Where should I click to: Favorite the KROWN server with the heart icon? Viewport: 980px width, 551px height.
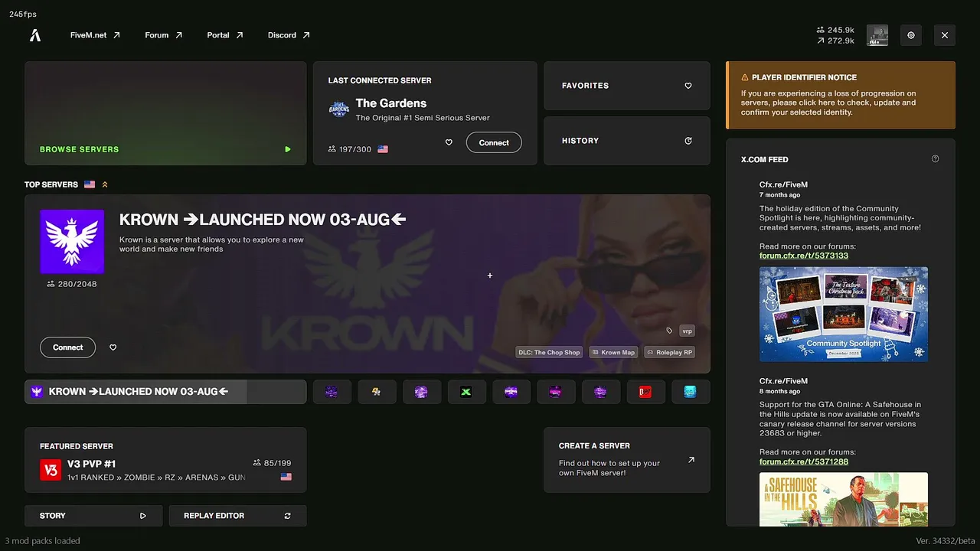pyautogui.click(x=113, y=347)
